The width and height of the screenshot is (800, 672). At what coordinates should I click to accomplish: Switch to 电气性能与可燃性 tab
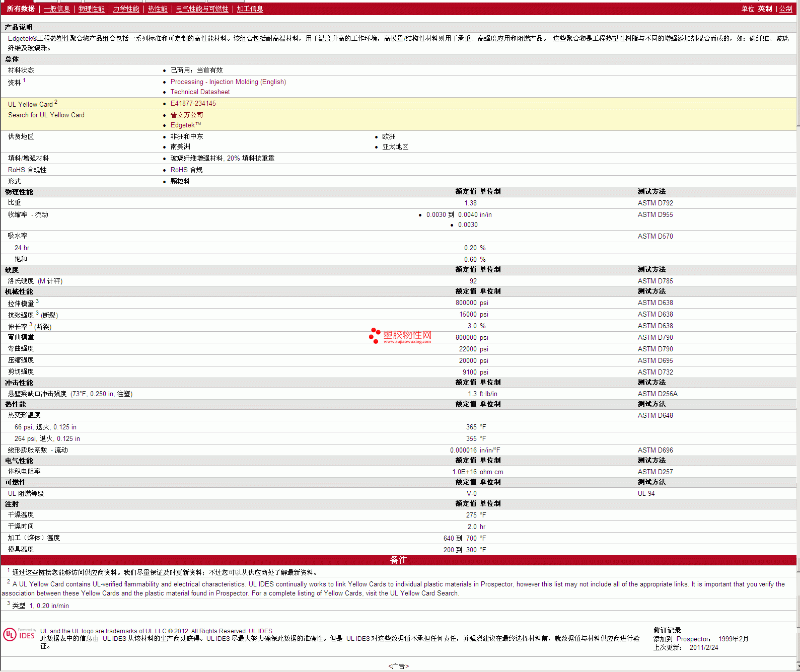click(202, 9)
